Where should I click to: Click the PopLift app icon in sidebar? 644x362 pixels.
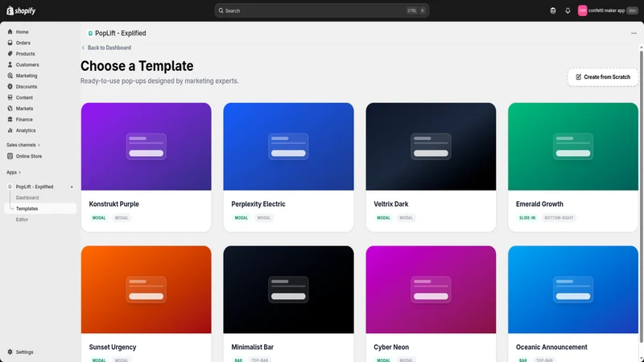[x=10, y=187]
